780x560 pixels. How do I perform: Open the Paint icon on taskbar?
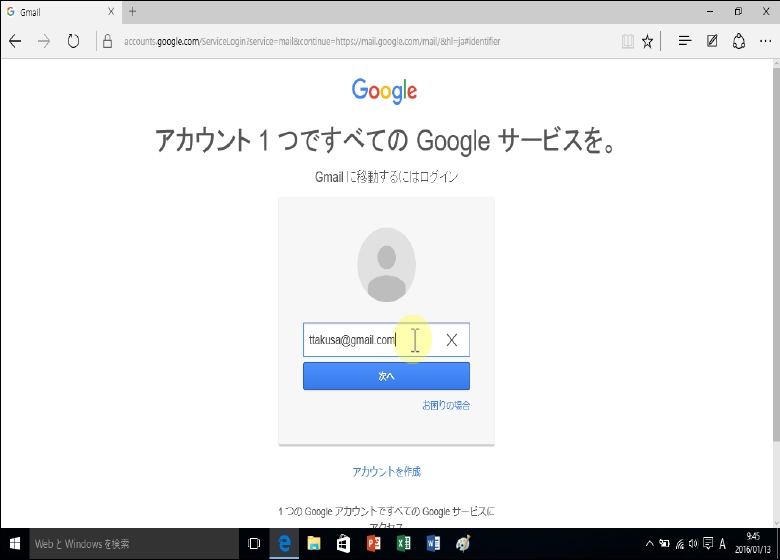(x=463, y=544)
